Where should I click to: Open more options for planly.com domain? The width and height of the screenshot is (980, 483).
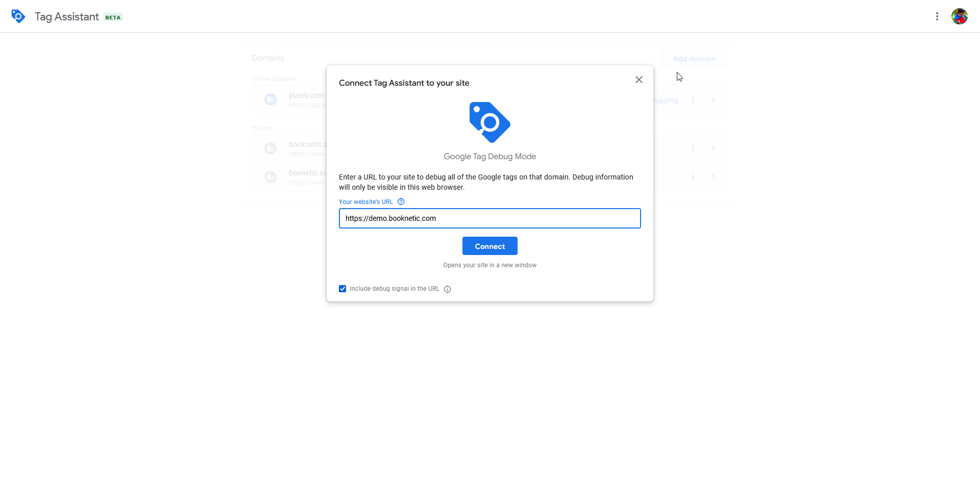693,99
